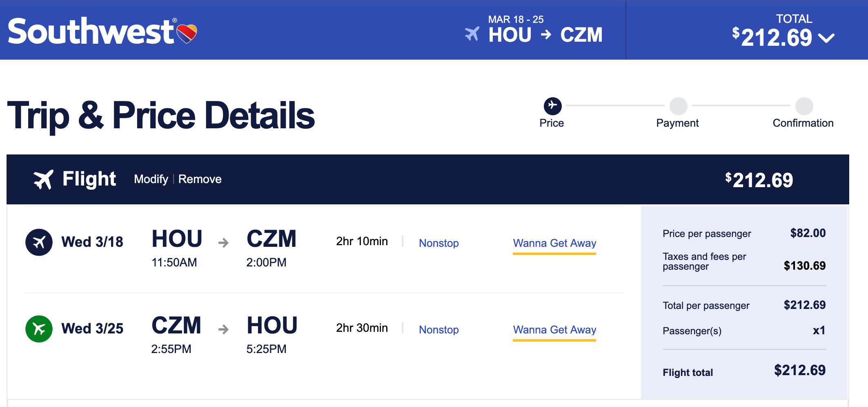This screenshot has width=868, height=407.
Task: Expand the TOTAL $212.69 price chevron
Action: (827, 38)
